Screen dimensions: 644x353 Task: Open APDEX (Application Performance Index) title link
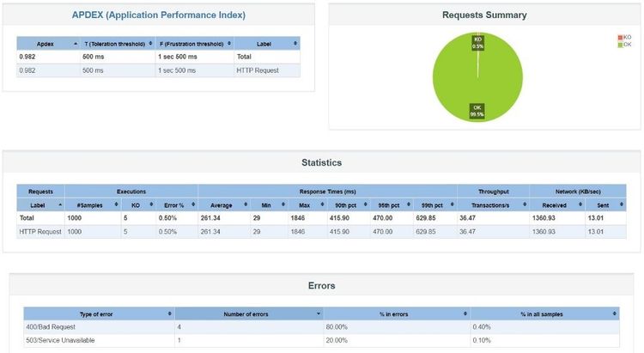tap(159, 15)
